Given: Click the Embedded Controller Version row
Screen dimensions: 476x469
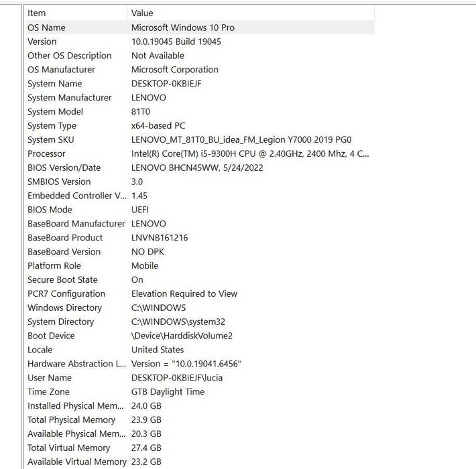Looking at the screenshot, I should tap(199, 196).
